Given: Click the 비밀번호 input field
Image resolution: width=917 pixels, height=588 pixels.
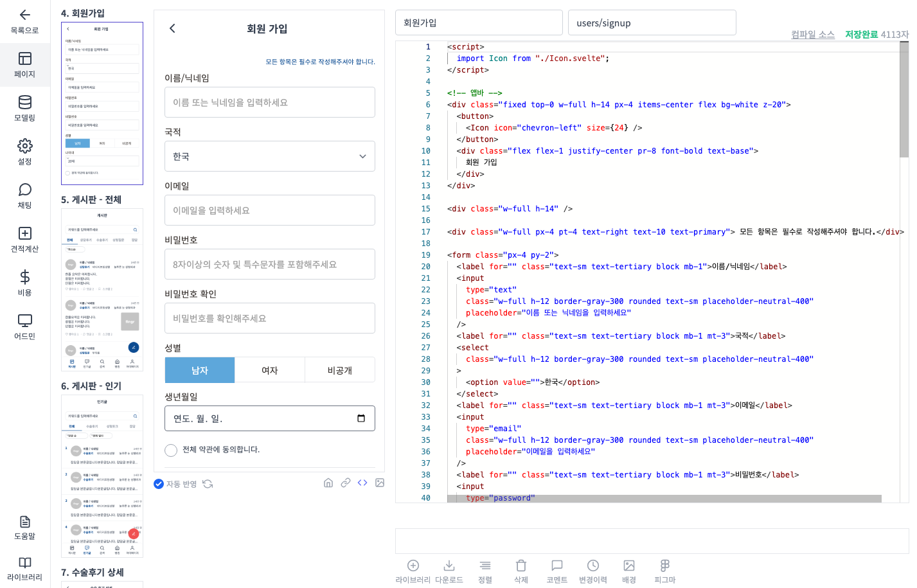Looking at the screenshot, I should tap(270, 264).
